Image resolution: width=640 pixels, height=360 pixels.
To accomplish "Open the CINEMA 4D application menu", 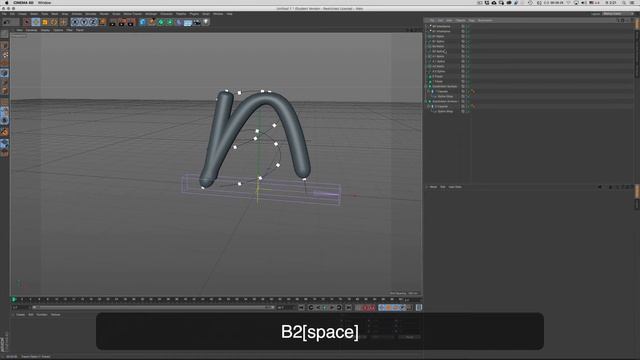I will [23, 2].
